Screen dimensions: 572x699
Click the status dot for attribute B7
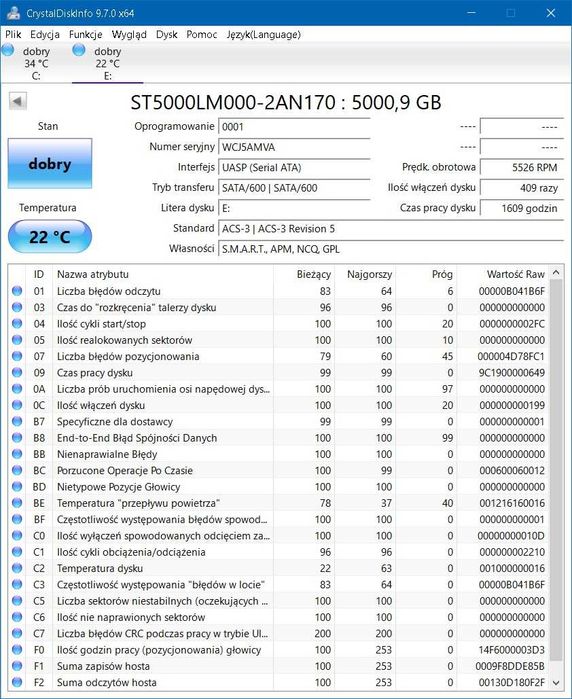(17, 421)
